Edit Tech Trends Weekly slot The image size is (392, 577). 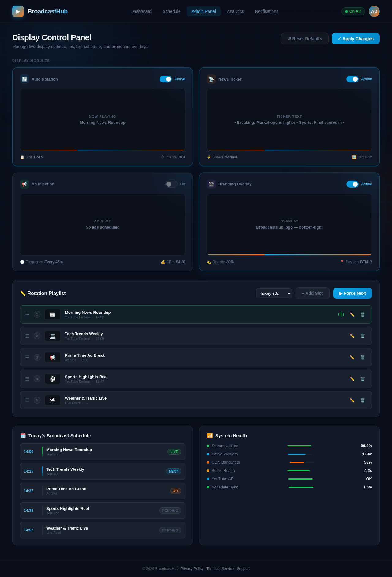click(x=352, y=336)
